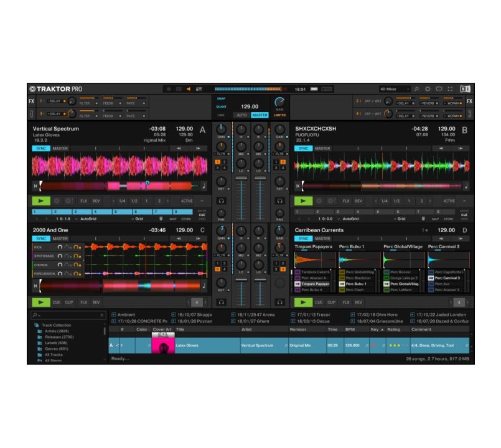Screen dimensions: 501x448
Task: Open FX unit 4 WORMH effect dropdown
Action: click(x=452, y=116)
